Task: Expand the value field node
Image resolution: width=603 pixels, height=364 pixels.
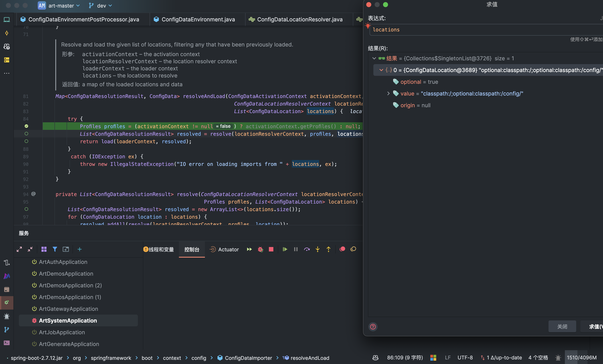Action: pyautogui.click(x=388, y=93)
